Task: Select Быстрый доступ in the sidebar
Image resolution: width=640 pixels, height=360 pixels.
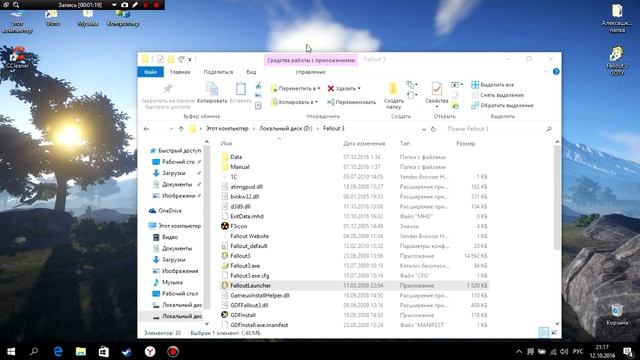Action: pyautogui.click(x=176, y=151)
